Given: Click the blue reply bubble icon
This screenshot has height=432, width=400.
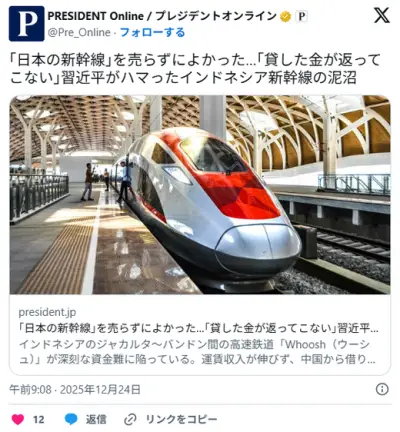Looking at the screenshot, I should [71, 419].
